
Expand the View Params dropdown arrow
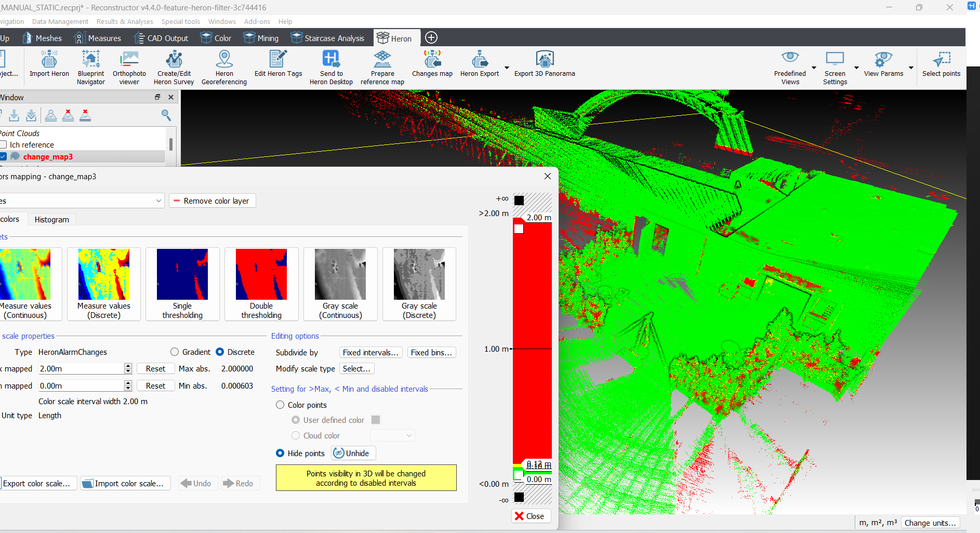tap(911, 68)
